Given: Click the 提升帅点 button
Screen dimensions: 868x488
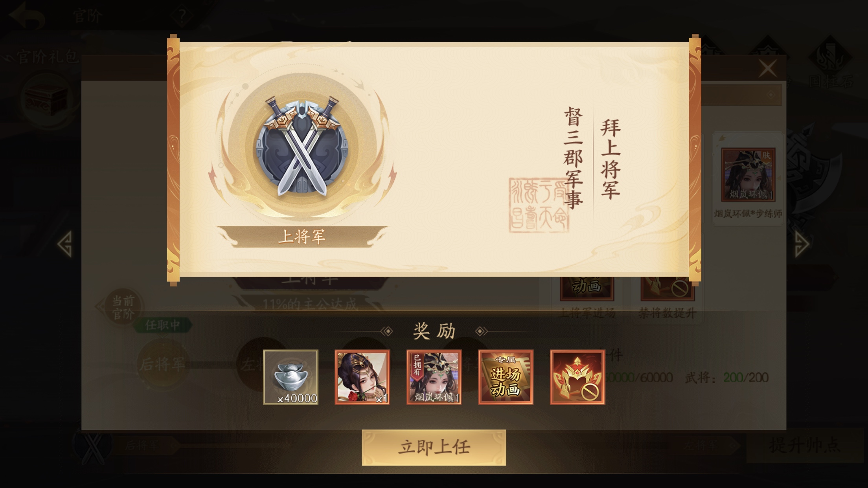Looking at the screenshot, I should [x=804, y=446].
